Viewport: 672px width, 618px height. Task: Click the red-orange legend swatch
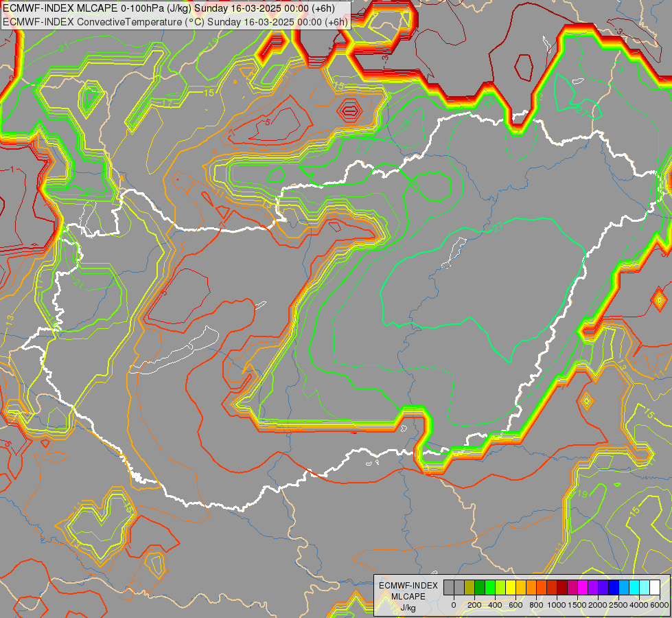[542, 587]
